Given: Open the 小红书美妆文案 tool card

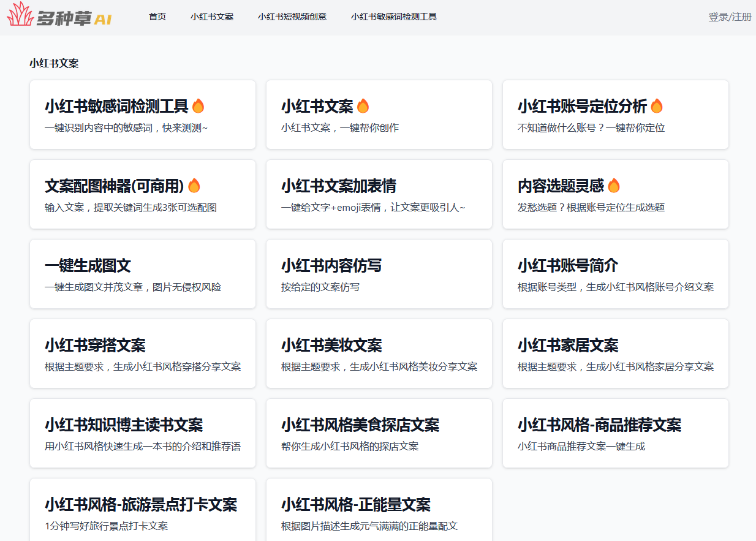Looking at the screenshot, I should point(378,354).
